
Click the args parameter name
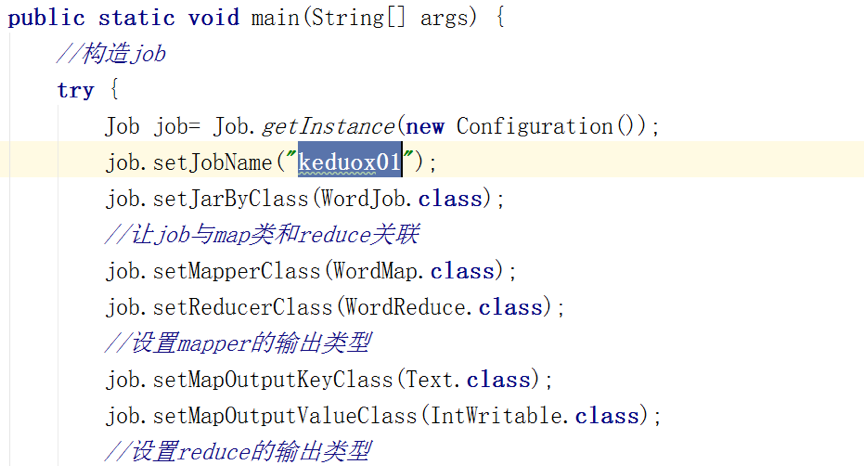[444, 18]
